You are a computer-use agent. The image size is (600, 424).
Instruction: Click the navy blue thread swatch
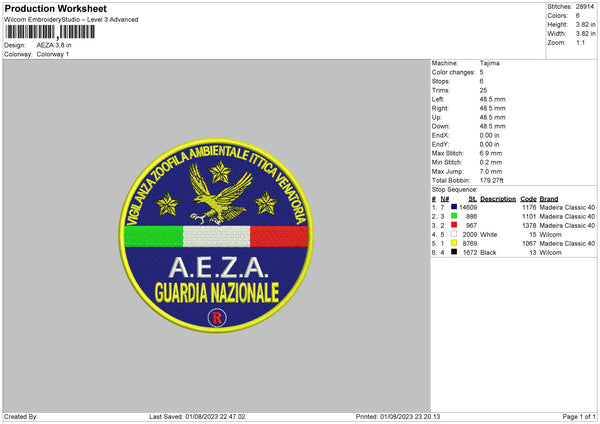454,207
